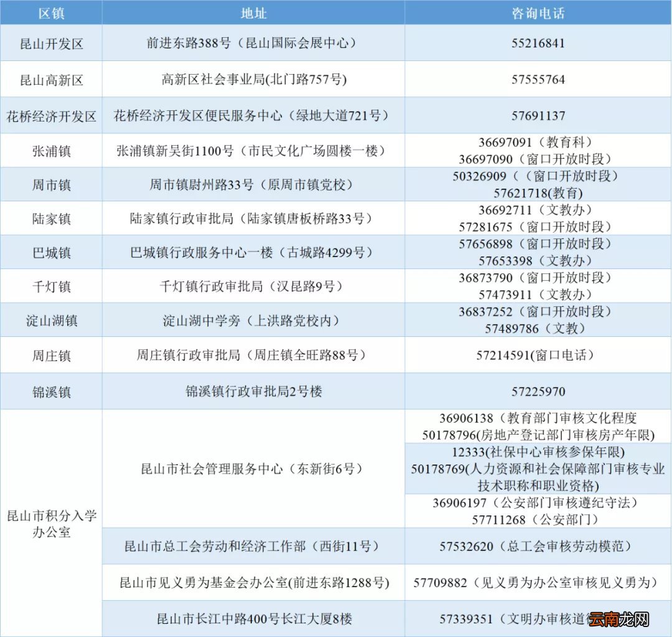Select phone 57621718(教育)
This screenshot has height=637, width=672.
[538, 193]
